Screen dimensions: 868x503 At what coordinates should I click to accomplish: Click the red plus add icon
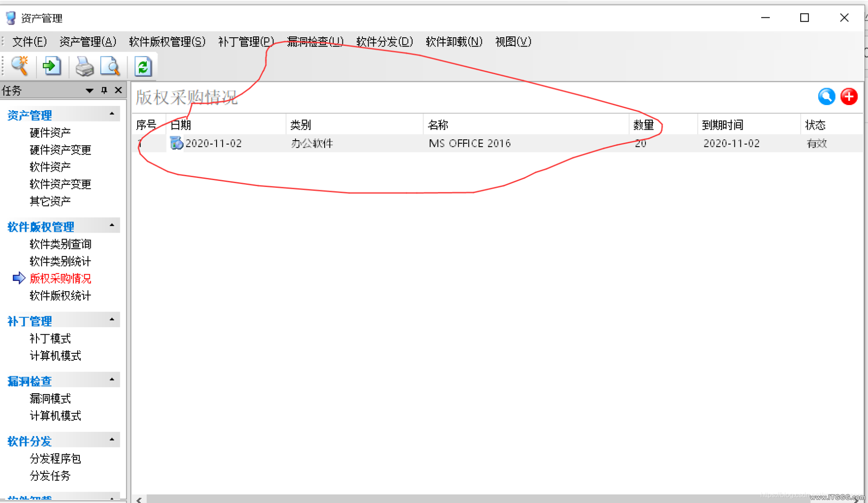849,96
